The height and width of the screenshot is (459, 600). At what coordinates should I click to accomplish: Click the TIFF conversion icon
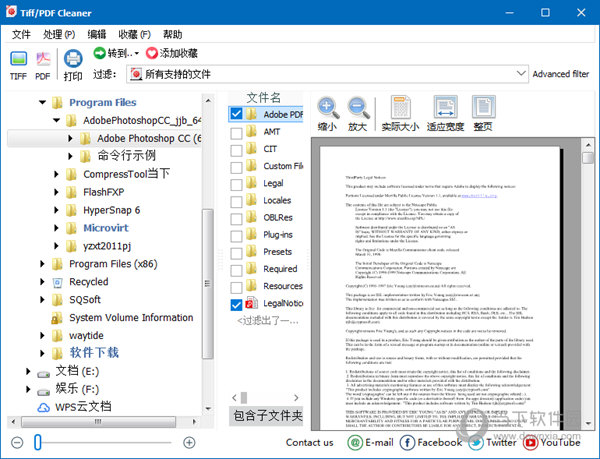(18, 59)
